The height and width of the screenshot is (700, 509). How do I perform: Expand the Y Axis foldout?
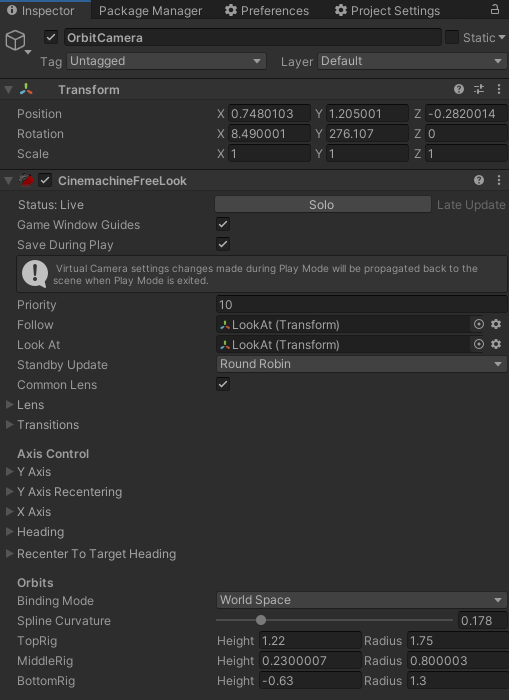point(9,471)
